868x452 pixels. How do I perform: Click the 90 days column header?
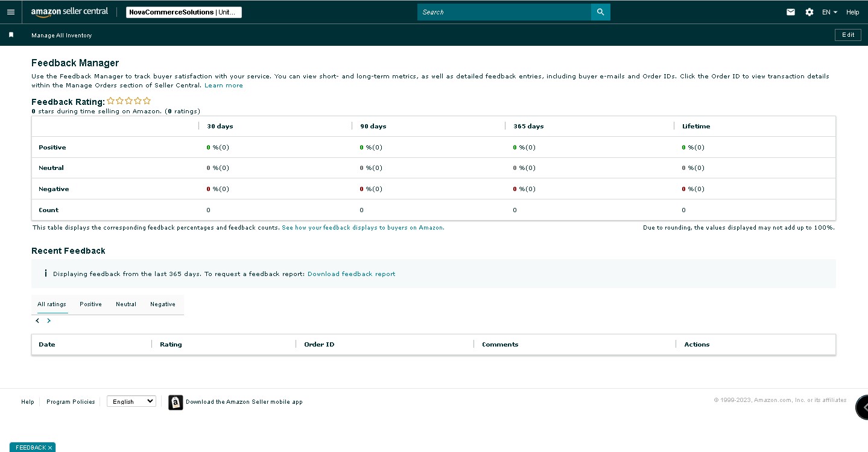[373, 127]
